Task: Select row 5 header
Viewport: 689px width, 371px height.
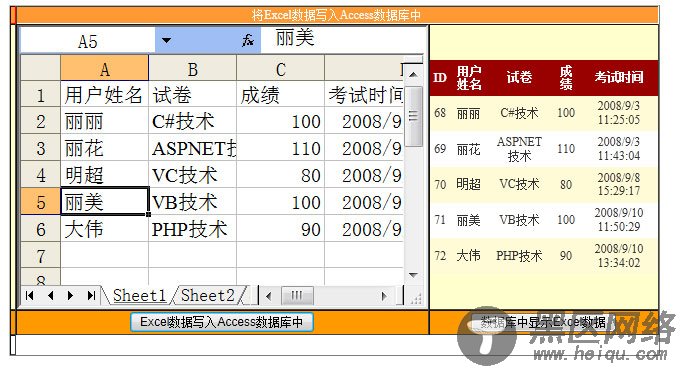Action: click(x=40, y=202)
